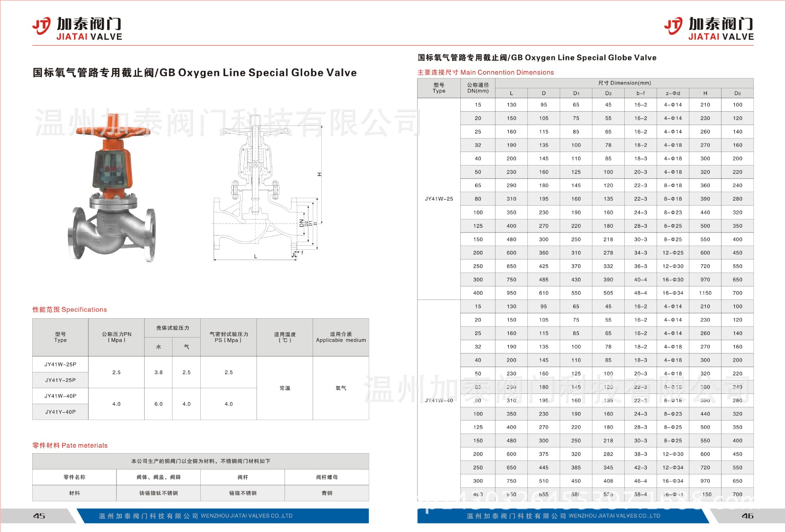Viewport: 785px width, 532px height.
Task: Click the Applicable medium column header
Action: click(x=341, y=337)
